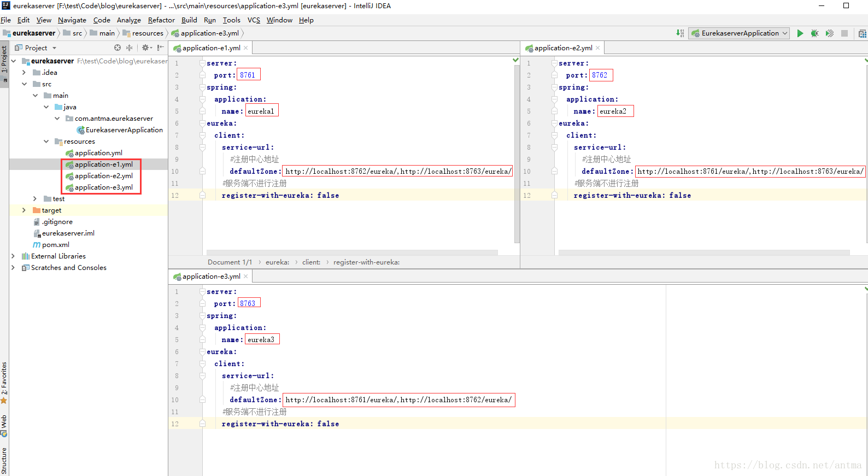Collapse the eurekaserver root node
Screen dimensions: 868x476
pos(14,61)
